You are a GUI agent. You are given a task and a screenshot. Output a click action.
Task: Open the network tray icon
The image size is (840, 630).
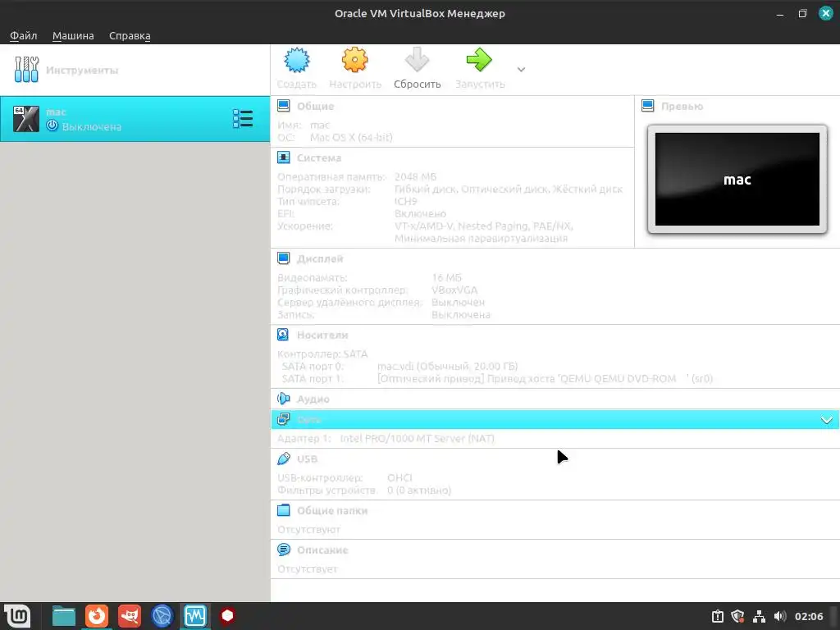(x=759, y=617)
